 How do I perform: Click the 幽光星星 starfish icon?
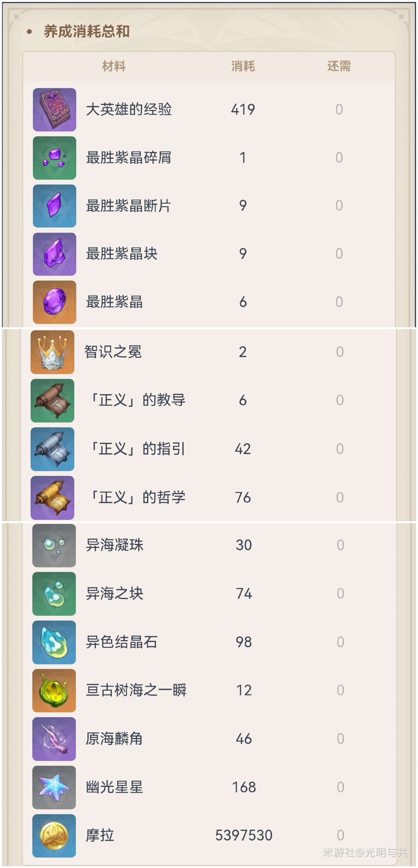54,787
